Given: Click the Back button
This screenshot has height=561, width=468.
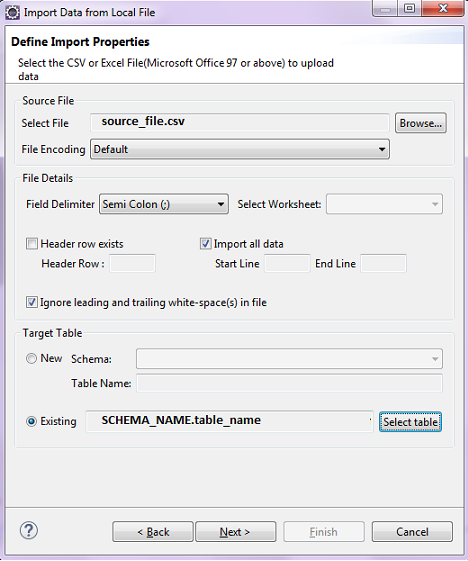Looking at the screenshot, I should pyautogui.click(x=153, y=532).
